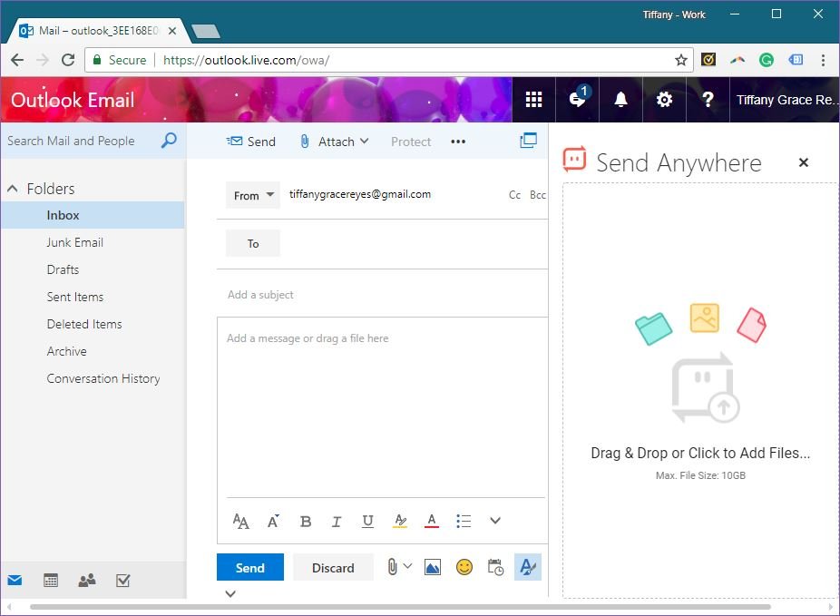Open the Settings gear in Outlook header
The height and width of the screenshot is (616, 840).
(664, 100)
